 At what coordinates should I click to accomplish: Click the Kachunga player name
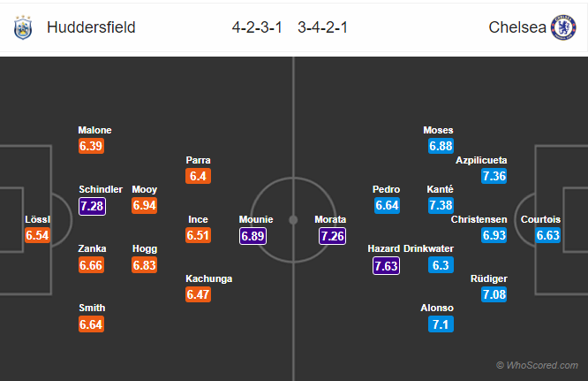(x=209, y=278)
